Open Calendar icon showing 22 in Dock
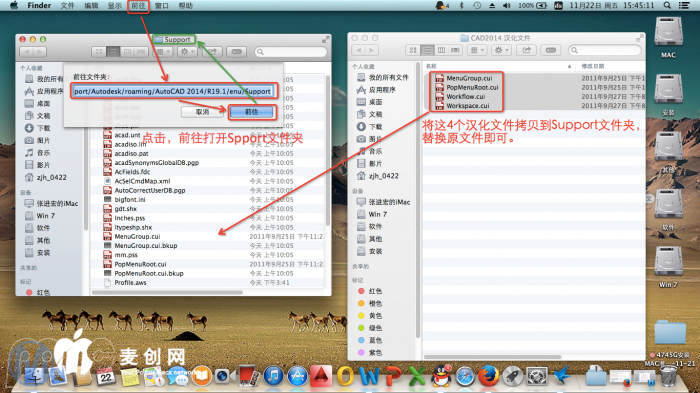This screenshot has height=393, width=700. pos(106,376)
